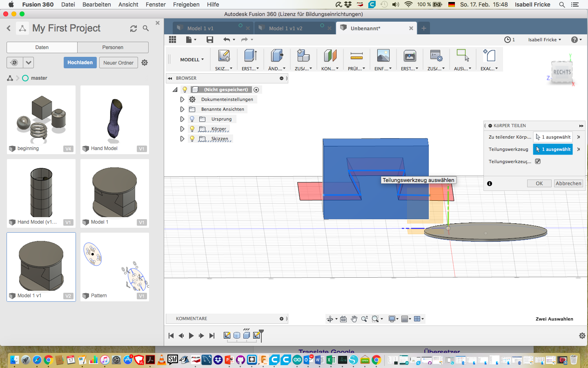Click the Zusatzmodule add-ins icon
The image size is (588, 368).
436,56
